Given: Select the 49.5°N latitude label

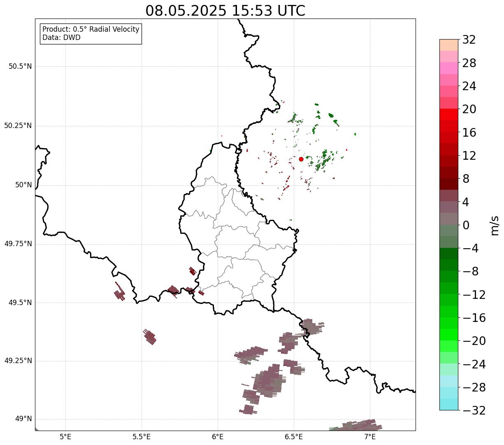Looking at the screenshot, I should [x=20, y=303].
